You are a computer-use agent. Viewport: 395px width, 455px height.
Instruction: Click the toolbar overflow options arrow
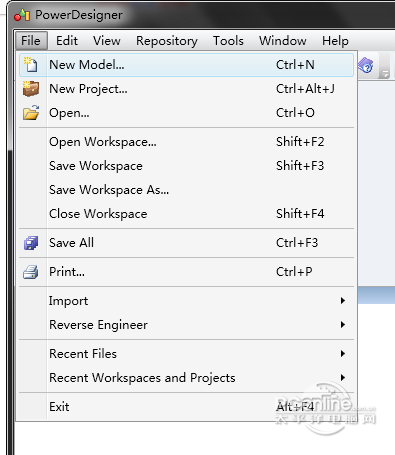tap(385, 69)
